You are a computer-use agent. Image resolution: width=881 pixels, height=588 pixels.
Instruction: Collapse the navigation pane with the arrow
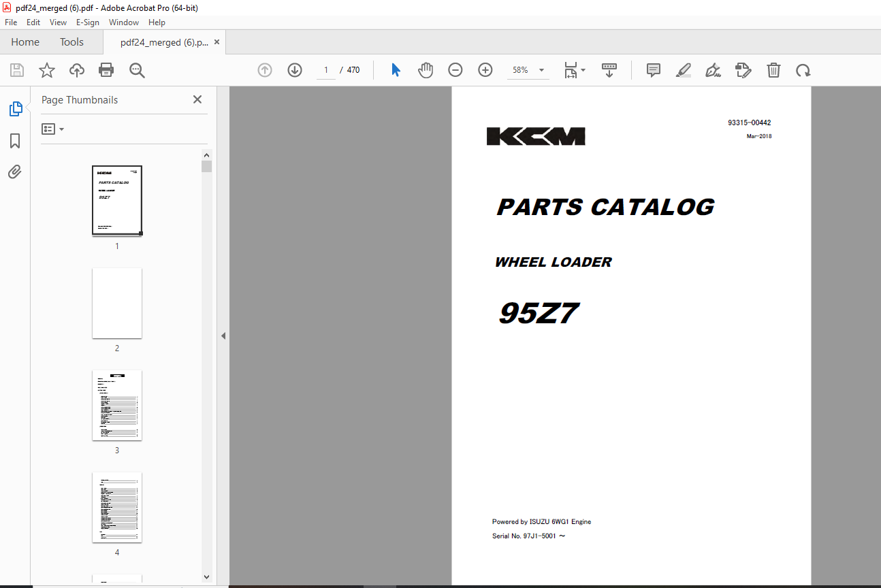coord(223,336)
